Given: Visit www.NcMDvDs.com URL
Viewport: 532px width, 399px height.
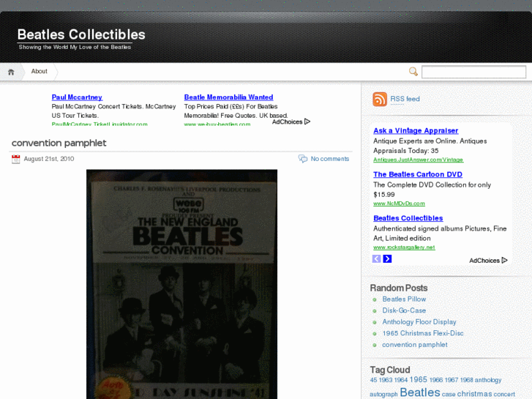Looking at the screenshot, I should [x=399, y=204].
